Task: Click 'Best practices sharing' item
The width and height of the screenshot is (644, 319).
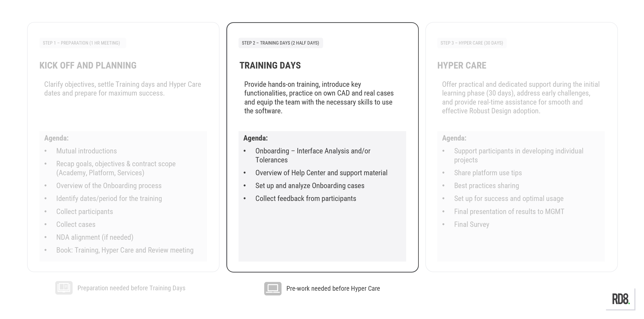Action: (x=486, y=186)
